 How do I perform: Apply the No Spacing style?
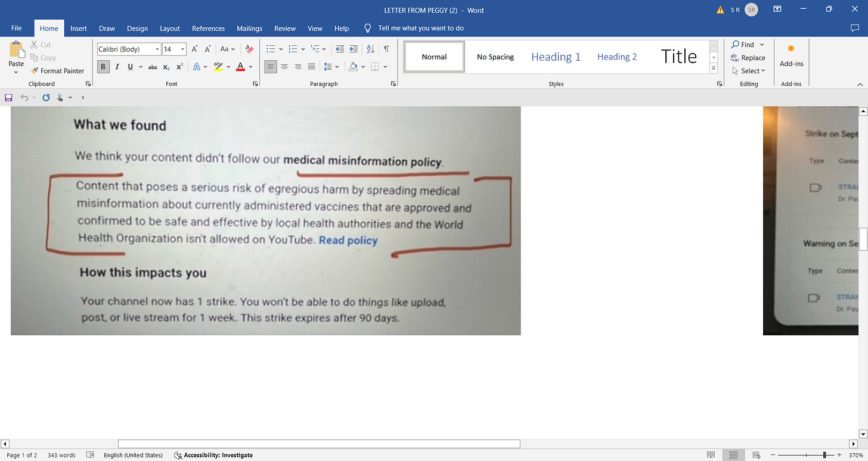tap(495, 57)
